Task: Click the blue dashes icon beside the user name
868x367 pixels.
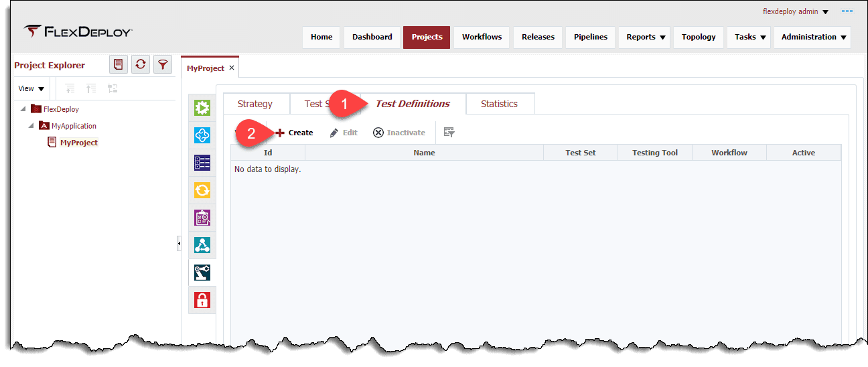Action: (847, 11)
